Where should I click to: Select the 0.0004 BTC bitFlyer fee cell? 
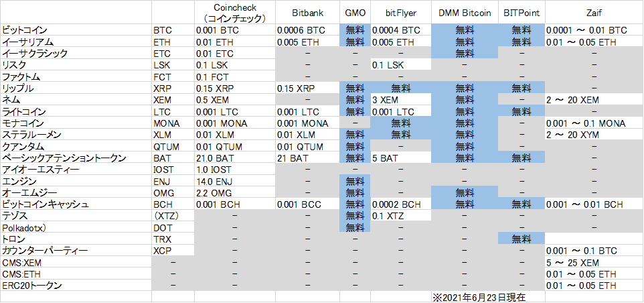[401, 30]
